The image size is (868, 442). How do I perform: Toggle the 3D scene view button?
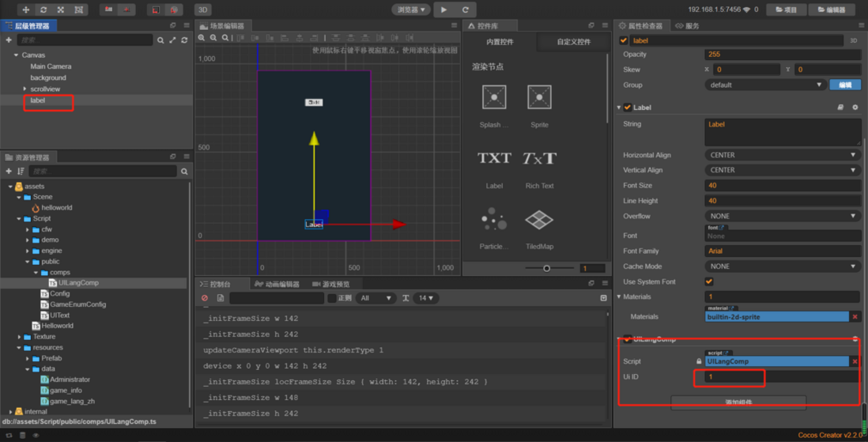click(203, 9)
